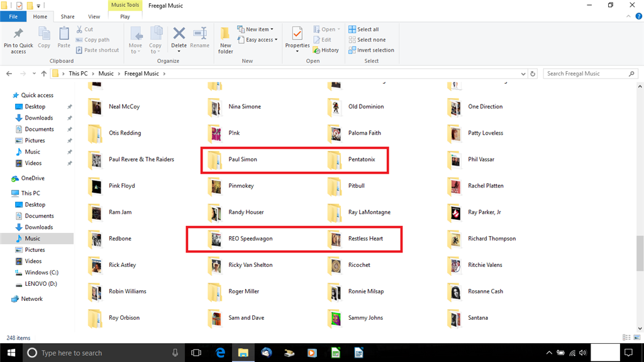Open the Play tab
Image resolution: width=644 pixels, height=362 pixels.
125,16
